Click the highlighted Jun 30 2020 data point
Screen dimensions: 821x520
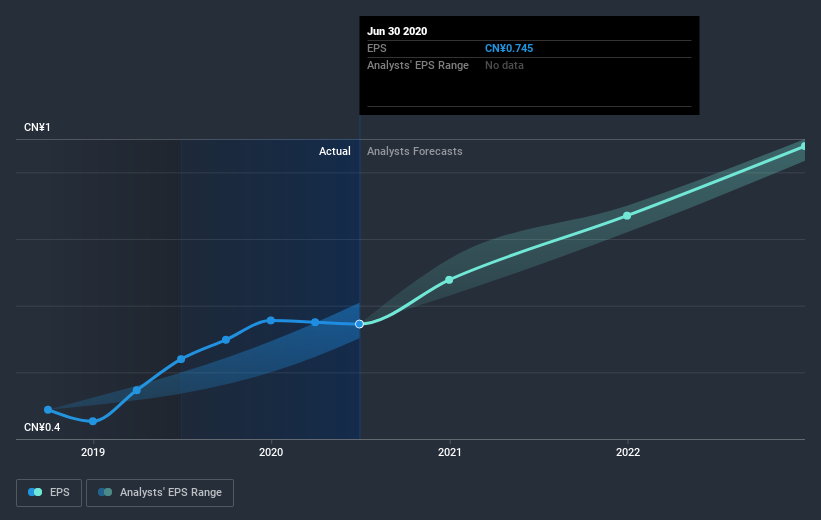point(359,324)
